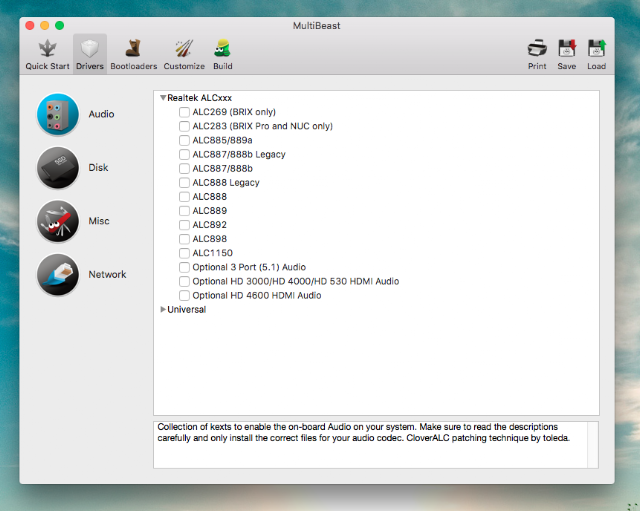Tick the ALC898 checkbox
The width and height of the screenshot is (640, 511).
[184, 239]
